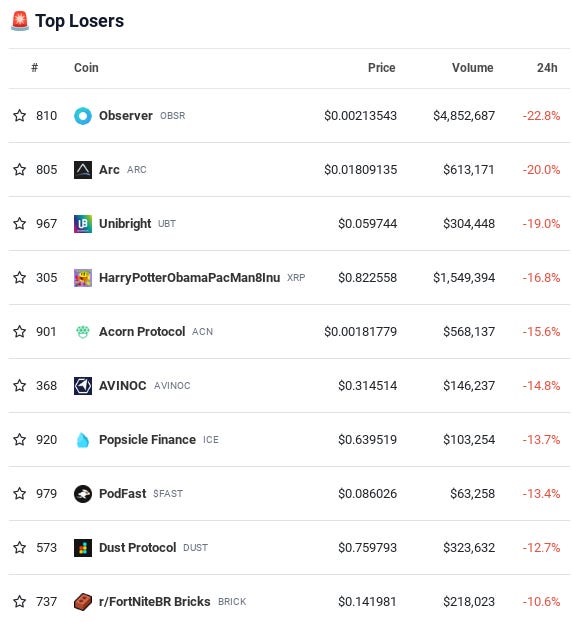Open the Unibright coin page link

click(125, 224)
